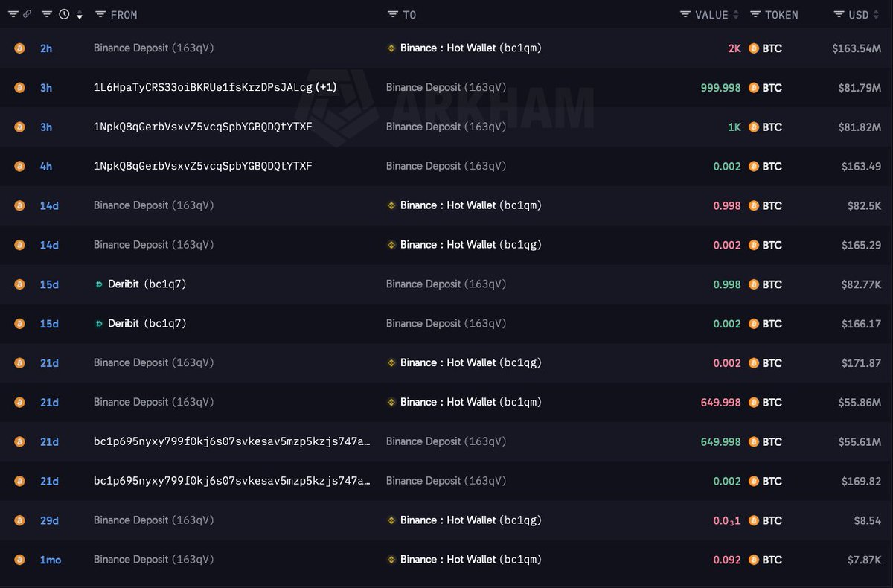Open the 29d transaction time link
893x588 pixels.
coord(49,520)
